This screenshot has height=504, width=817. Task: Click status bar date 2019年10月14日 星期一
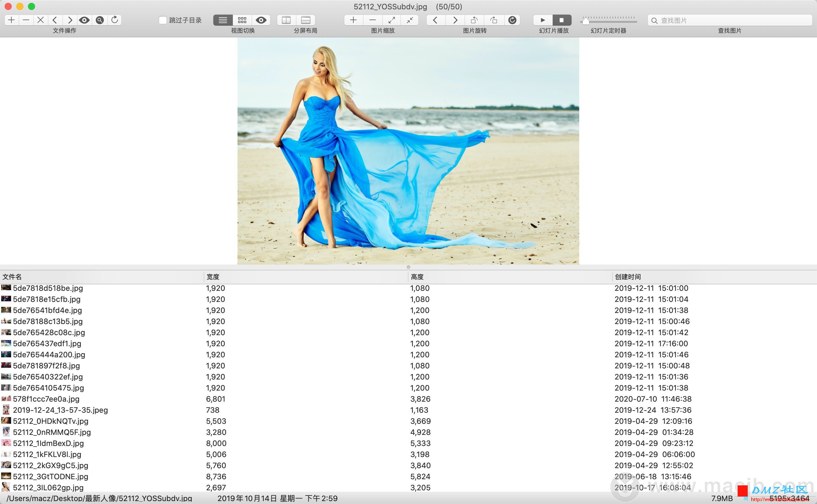pos(260,498)
